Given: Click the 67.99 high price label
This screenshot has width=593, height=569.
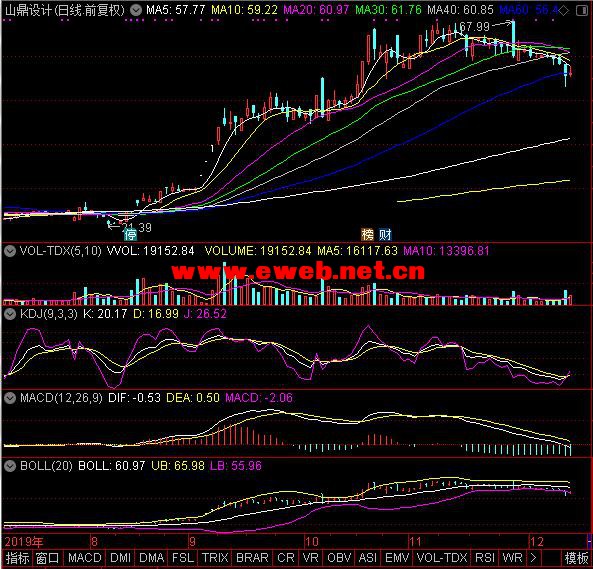Looking at the screenshot, I should click(x=474, y=26).
